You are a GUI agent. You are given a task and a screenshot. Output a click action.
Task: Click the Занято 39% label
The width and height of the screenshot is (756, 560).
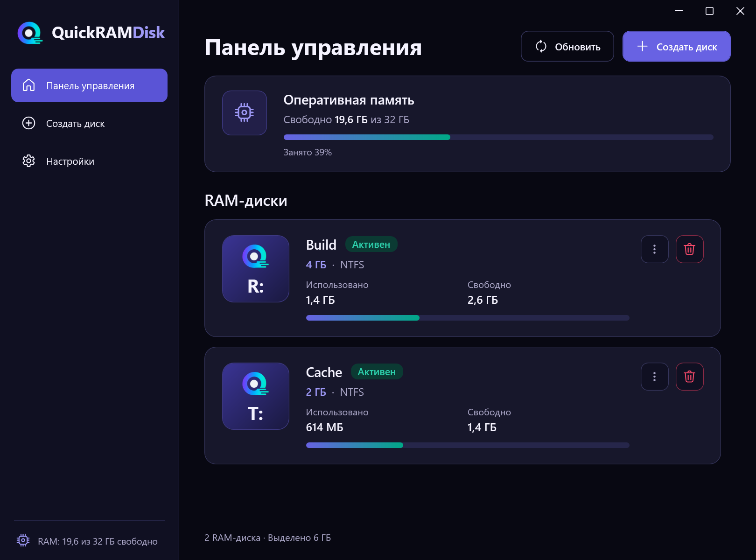point(308,152)
